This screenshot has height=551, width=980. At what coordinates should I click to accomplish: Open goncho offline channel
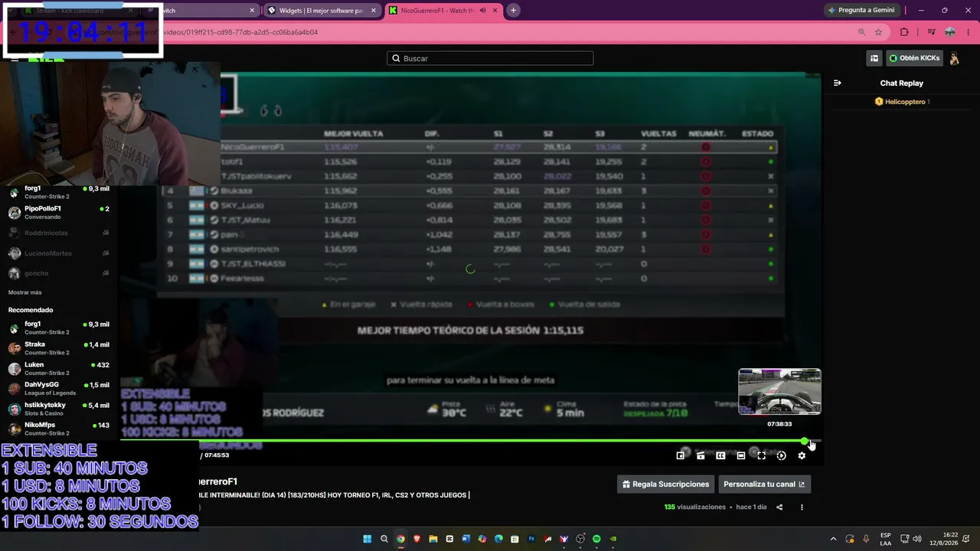[x=59, y=273]
